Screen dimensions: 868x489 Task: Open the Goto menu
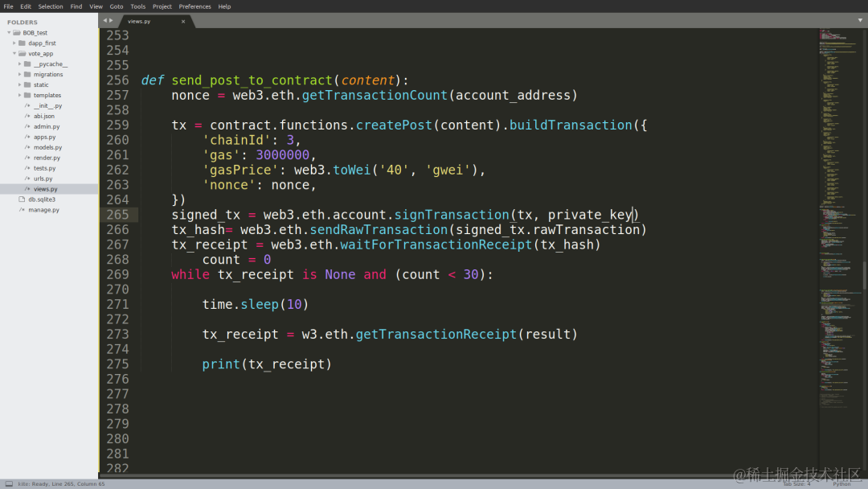click(117, 6)
